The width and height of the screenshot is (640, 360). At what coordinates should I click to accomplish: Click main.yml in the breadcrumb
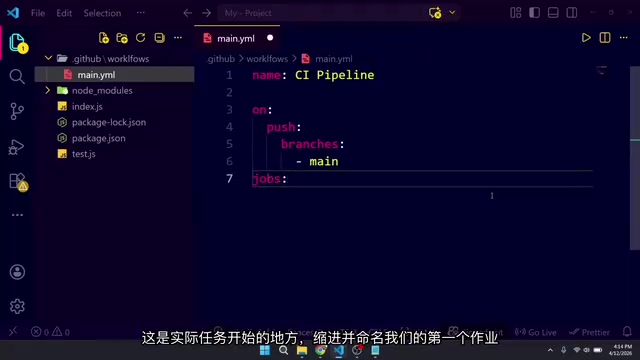pyautogui.click(x=333, y=59)
